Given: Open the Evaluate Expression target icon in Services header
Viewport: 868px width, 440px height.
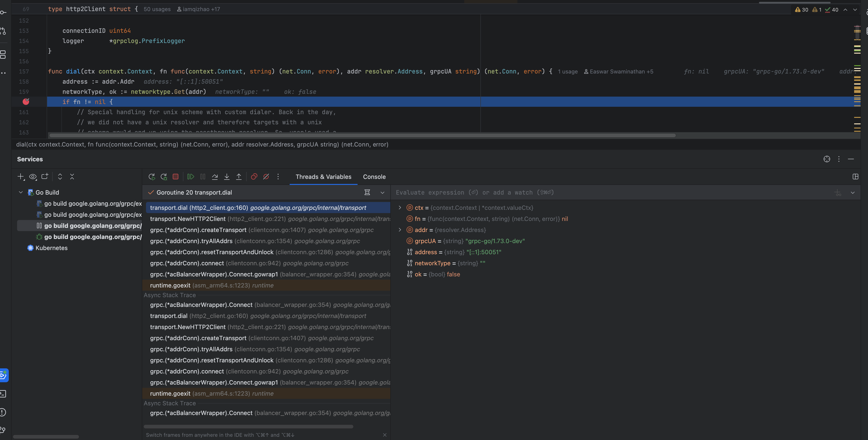Looking at the screenshot, I should (x=827, y=159).
